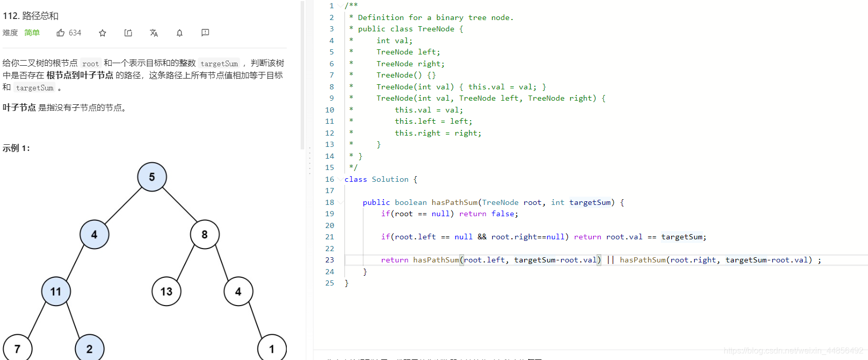Click the thumbs-up like icon
Image resolution: width=868 pixels, height=360 pixels.
61,33
